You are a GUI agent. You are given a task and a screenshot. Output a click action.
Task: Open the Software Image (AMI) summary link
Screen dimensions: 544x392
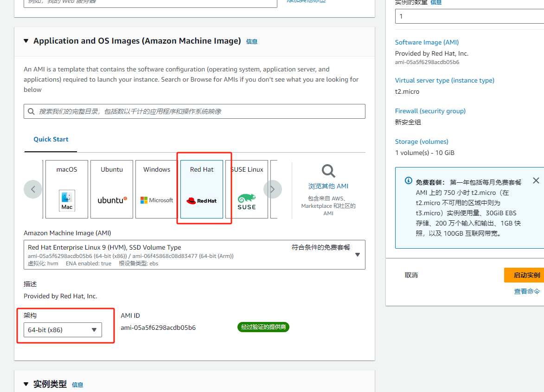pyautogui.click(x=427, y=42)
